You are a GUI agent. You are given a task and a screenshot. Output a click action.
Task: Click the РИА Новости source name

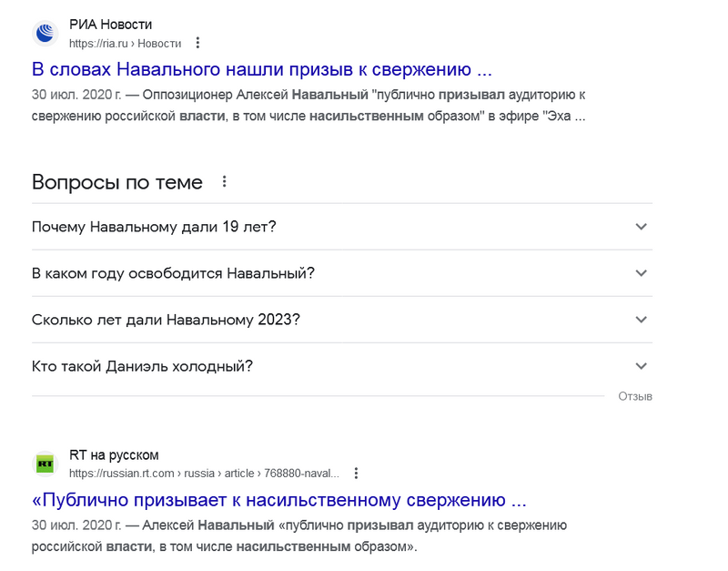[x=111, y=25]
